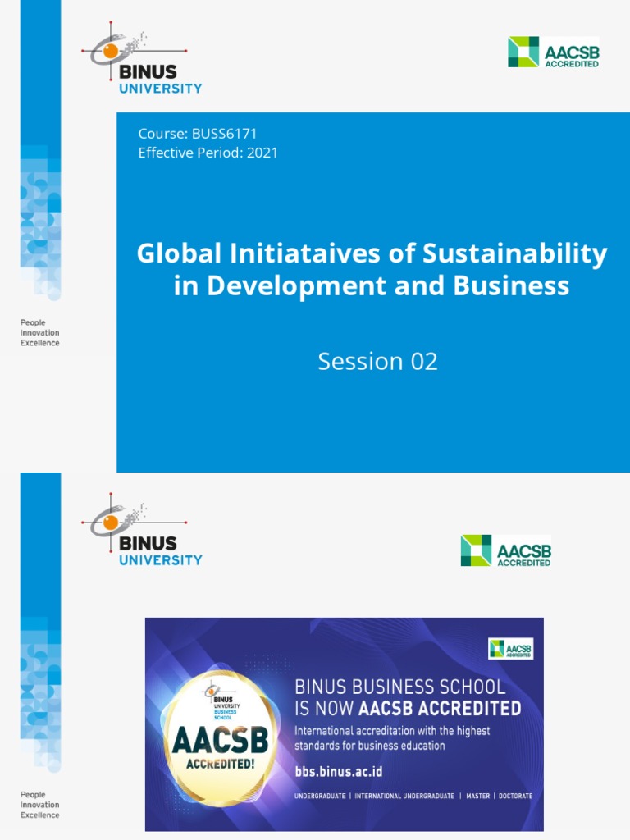
Task: Click 'DOCTORATE' in banner footer
Action: point(515,796)
